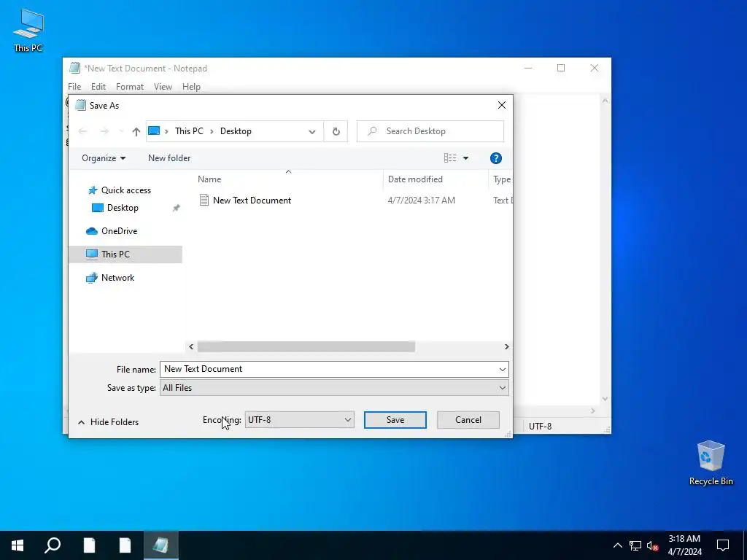Open Notepad View menu
Screen dimensions: 747x560
163,87
